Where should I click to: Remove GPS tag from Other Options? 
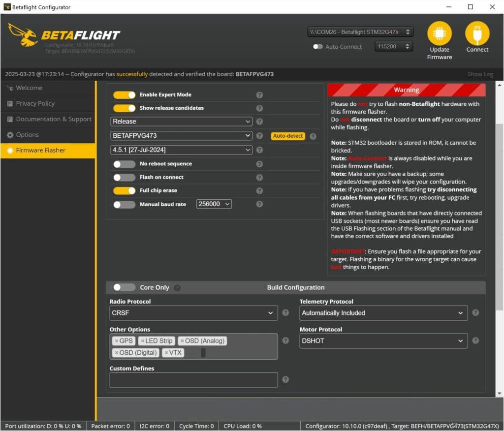point(116,340)
